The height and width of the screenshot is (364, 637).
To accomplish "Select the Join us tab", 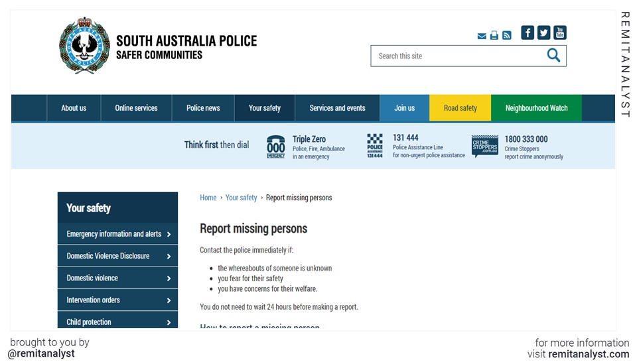I will [x=404, y=108].
